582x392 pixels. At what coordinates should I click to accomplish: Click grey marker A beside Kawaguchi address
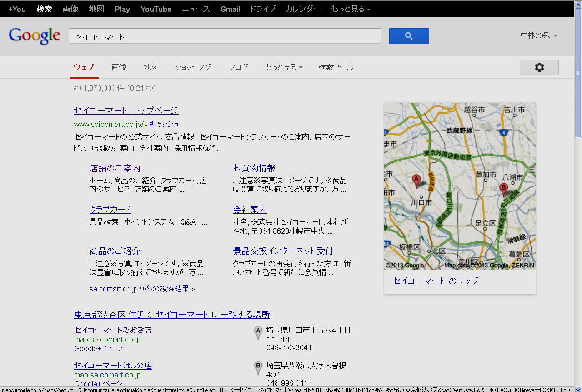tap(258, 333)
